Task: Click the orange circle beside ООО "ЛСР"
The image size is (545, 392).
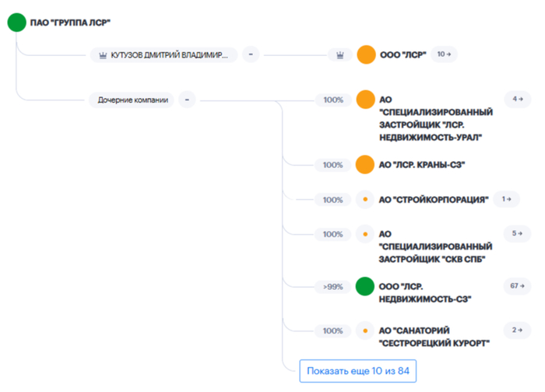Action: pyautogui.click(x=365, y=54)
